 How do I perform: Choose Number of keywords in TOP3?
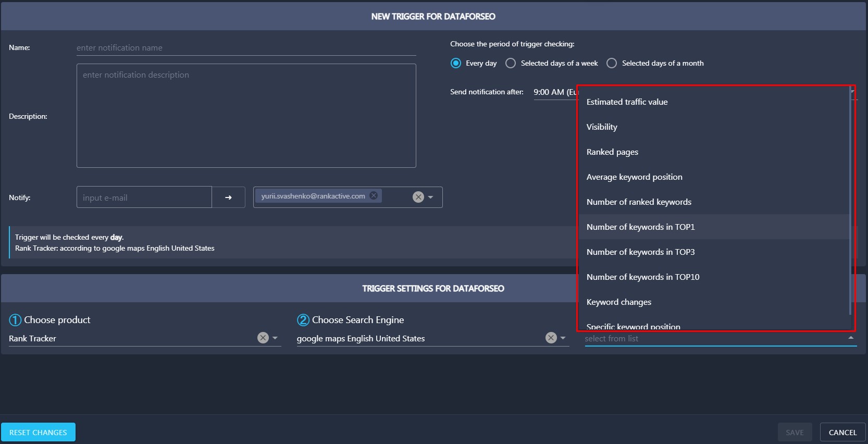tap(714, 252)
